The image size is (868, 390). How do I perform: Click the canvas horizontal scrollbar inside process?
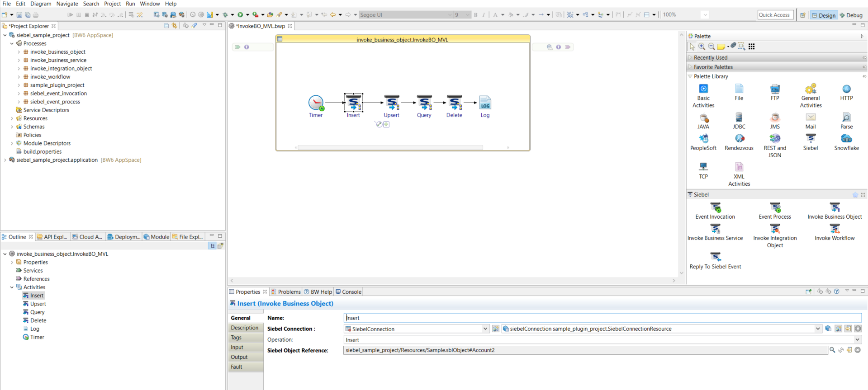(390, 147)
